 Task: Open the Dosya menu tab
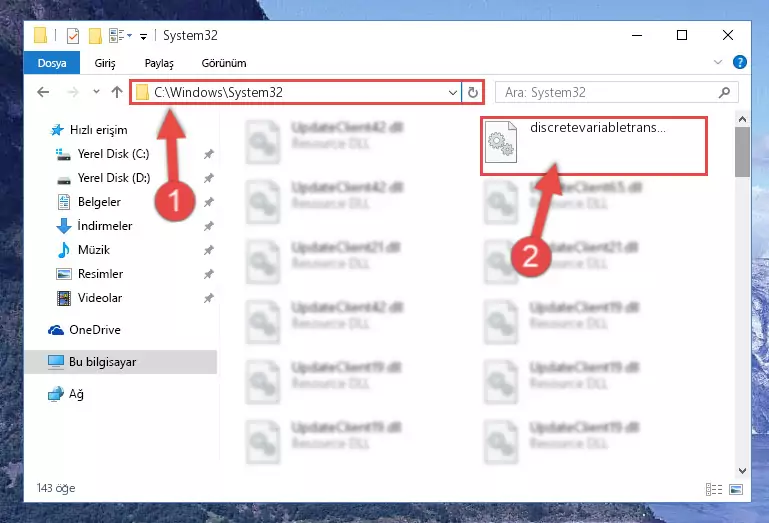coord(51,63)
